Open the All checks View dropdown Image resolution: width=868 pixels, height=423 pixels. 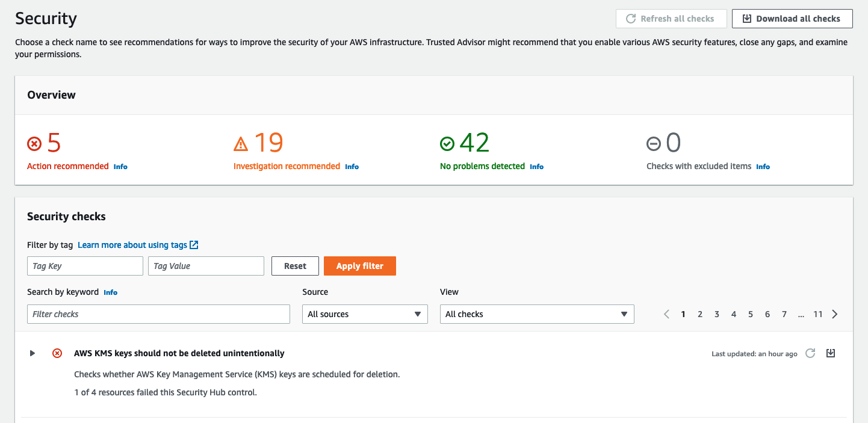[537, 314]
